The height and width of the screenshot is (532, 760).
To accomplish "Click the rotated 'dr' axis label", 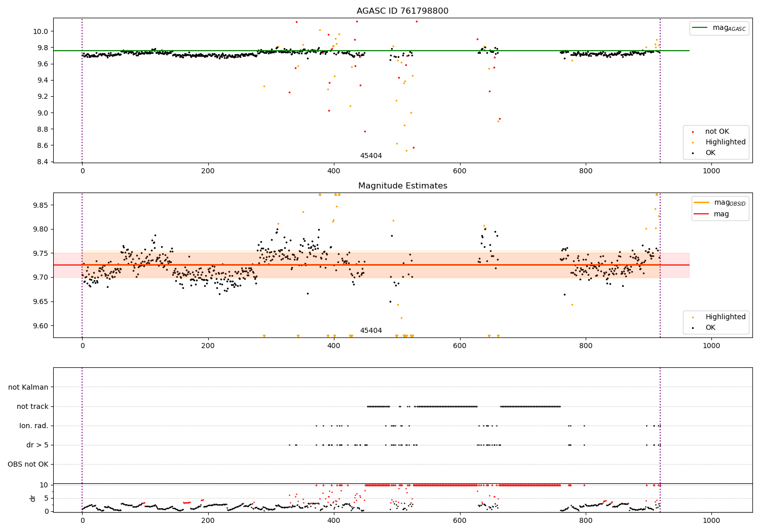I will click(33, 498).
